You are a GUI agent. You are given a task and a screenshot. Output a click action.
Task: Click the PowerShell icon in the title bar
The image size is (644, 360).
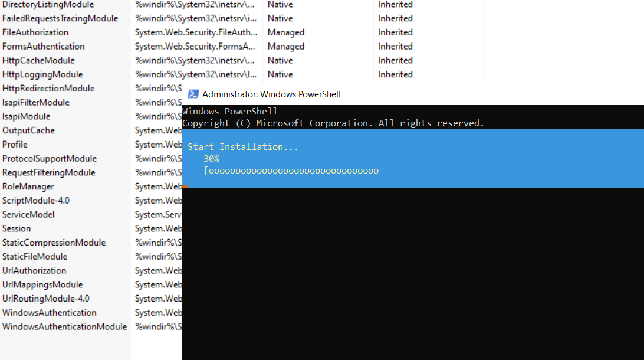tap(193, 94)
